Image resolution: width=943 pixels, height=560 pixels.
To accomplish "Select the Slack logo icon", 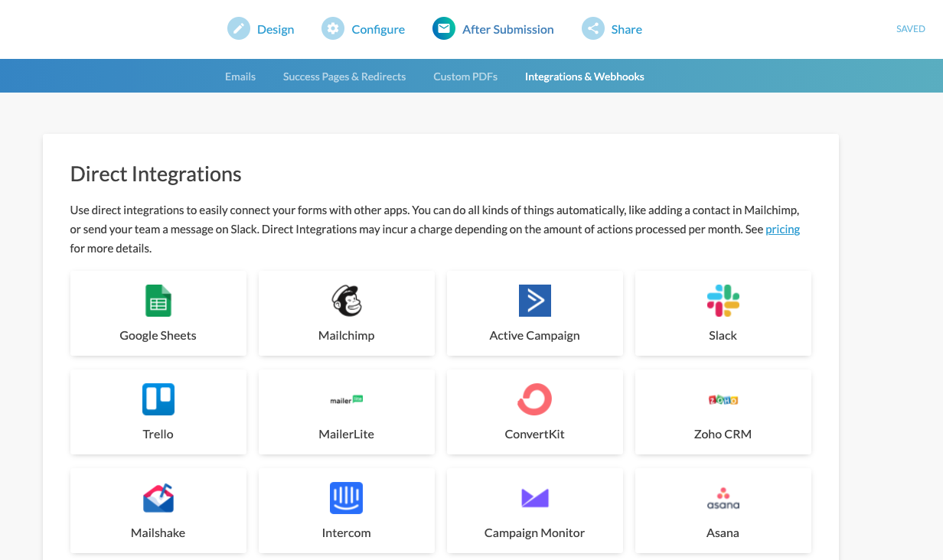I will click(723, 301).
